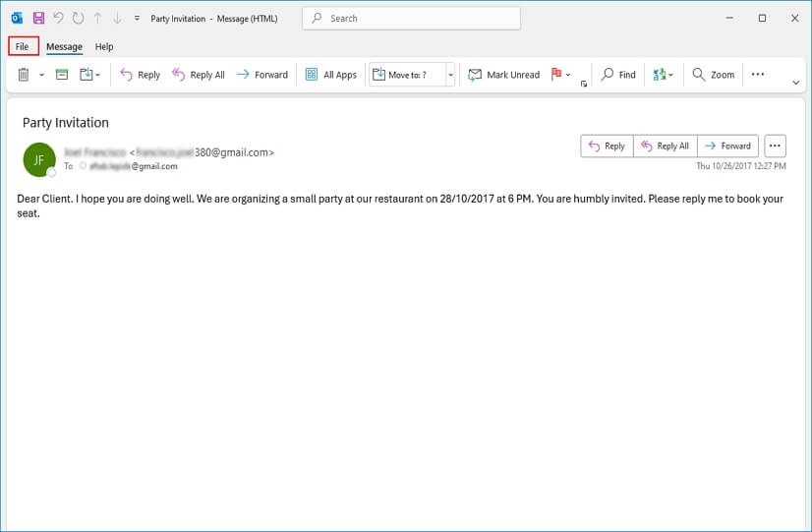
Task: Open the File tab
Action: pyautogui.click(x=23, y=46)
